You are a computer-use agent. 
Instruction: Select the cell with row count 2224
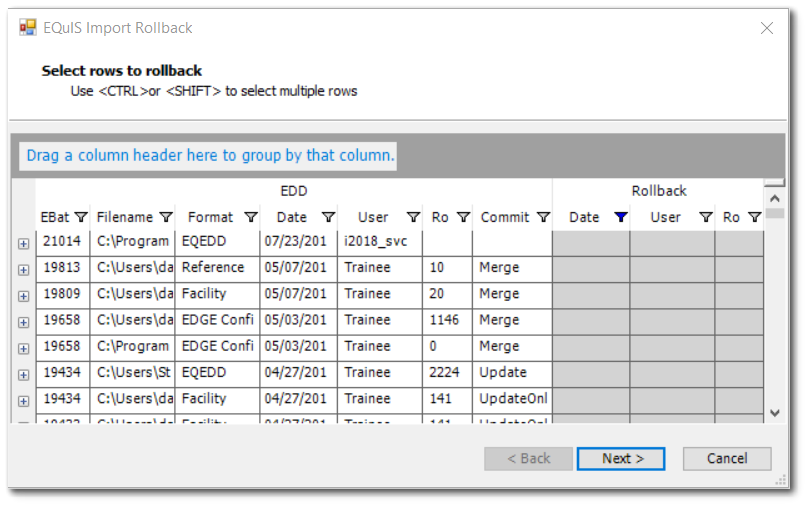(x=446, y=372)
